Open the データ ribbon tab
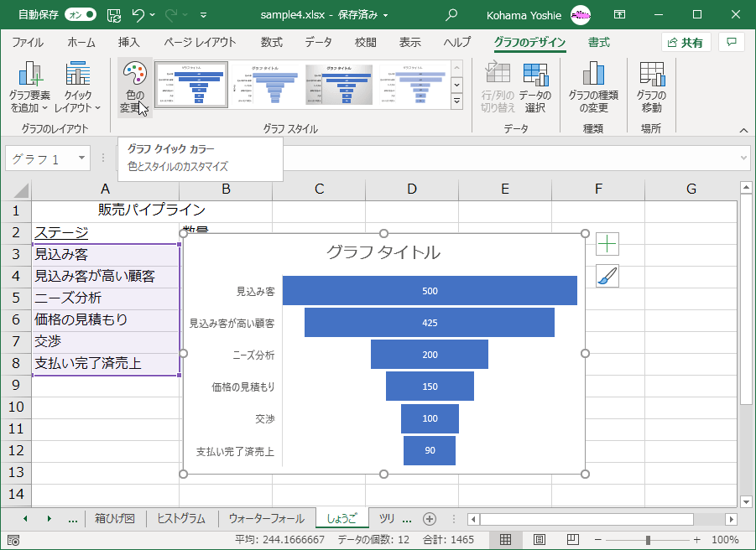 tap(318, 43)
